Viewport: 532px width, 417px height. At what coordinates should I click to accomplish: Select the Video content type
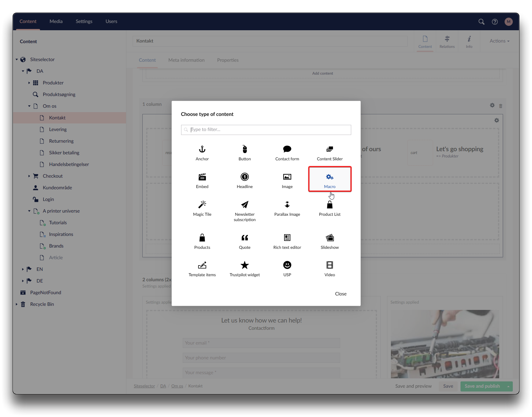pos(330,269)
